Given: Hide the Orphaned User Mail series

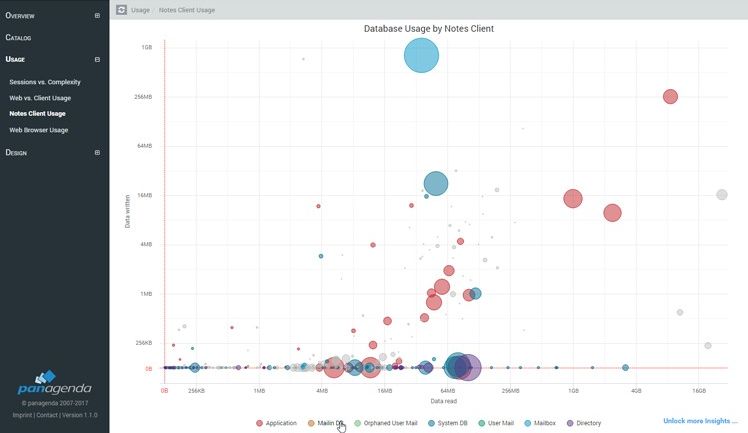Looking at the screenshot, I should [x=386, y=423].
